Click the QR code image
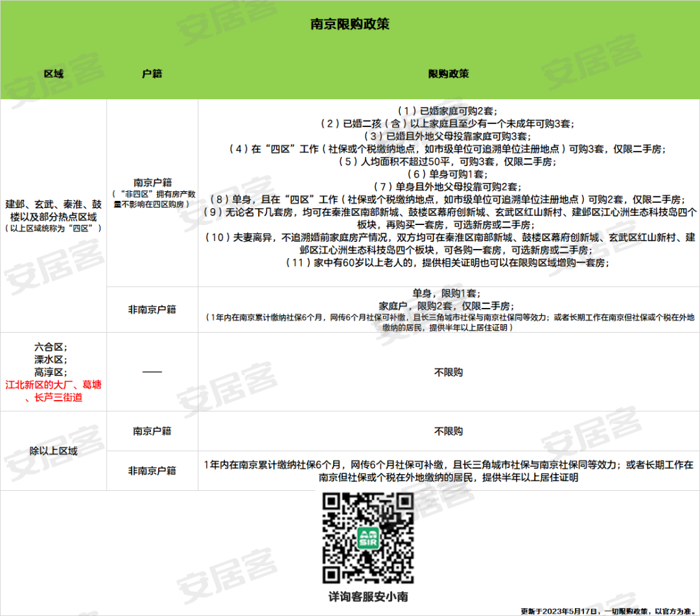The width and height of the screenshot is (700, 616). tap(368, 538)
